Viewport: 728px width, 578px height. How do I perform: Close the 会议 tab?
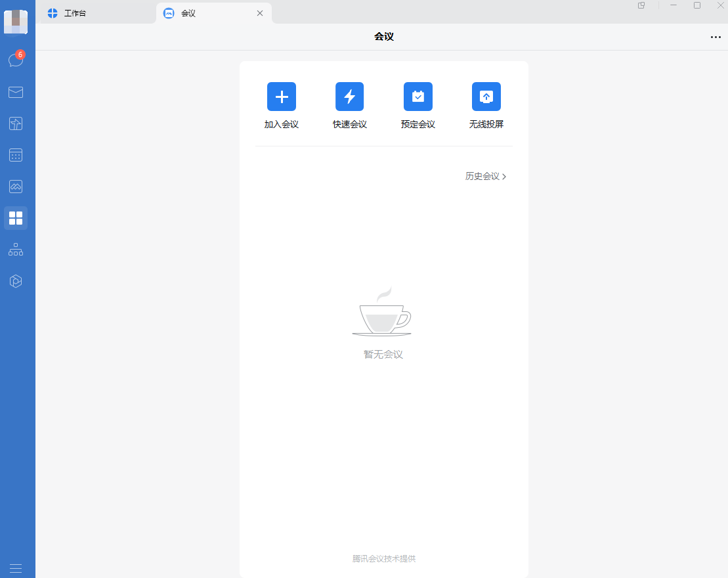tap(260, 13)
